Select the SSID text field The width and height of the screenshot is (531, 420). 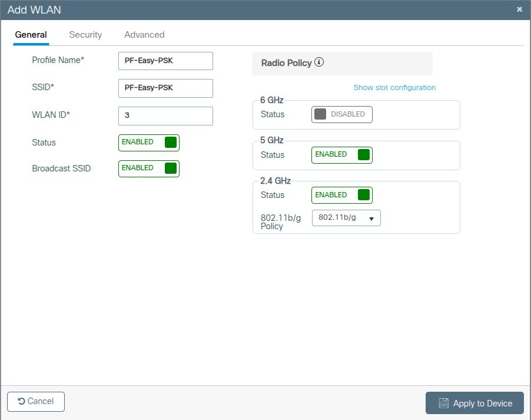pyautogui.click(x=165, y=88)
